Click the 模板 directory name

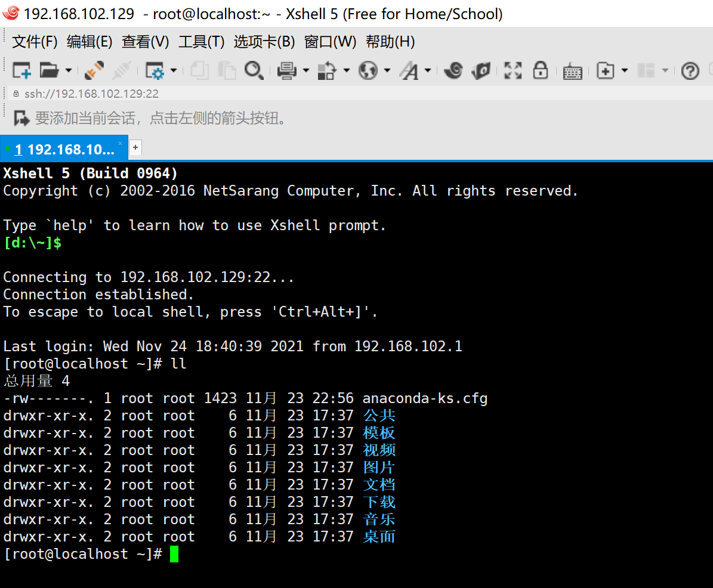pos(379,432)
